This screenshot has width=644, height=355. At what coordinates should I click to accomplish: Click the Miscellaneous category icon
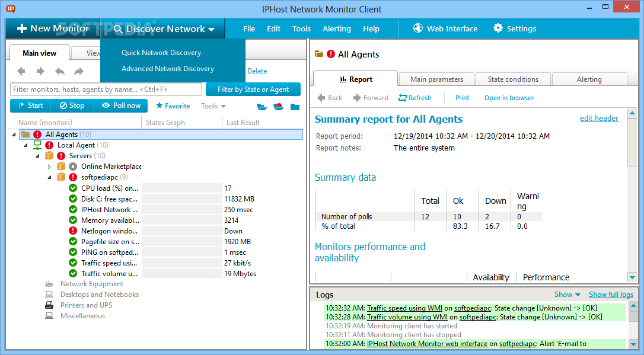pos(49,316)
